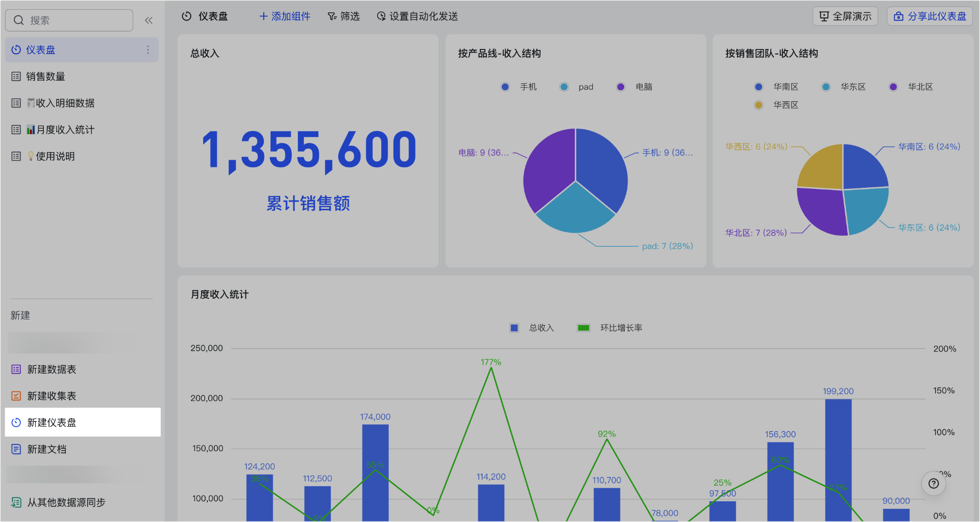Click the 新建仪表盘 dashboard icon
This screenshot has width=980, height=522.
(16, 422)
